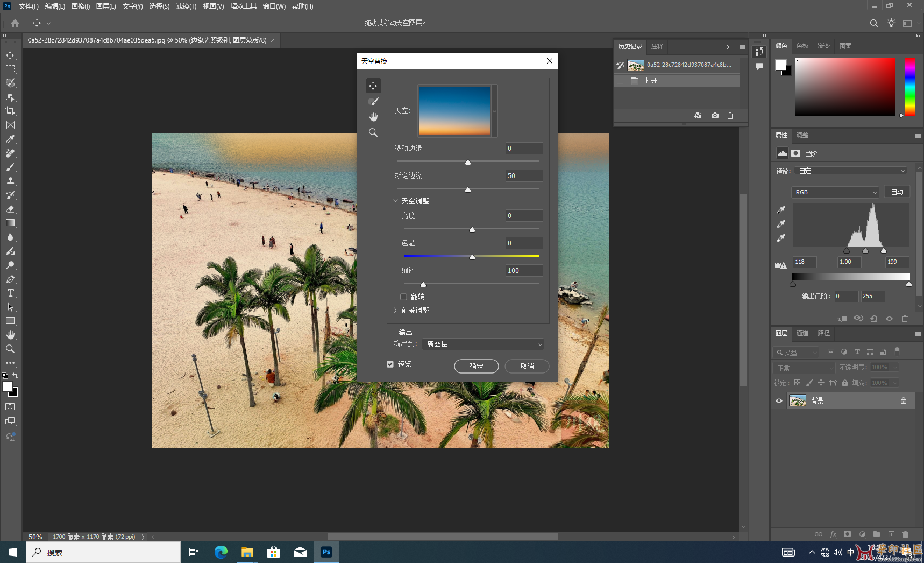Toggle history brush source for 打开 state

(x=620, y=81)
